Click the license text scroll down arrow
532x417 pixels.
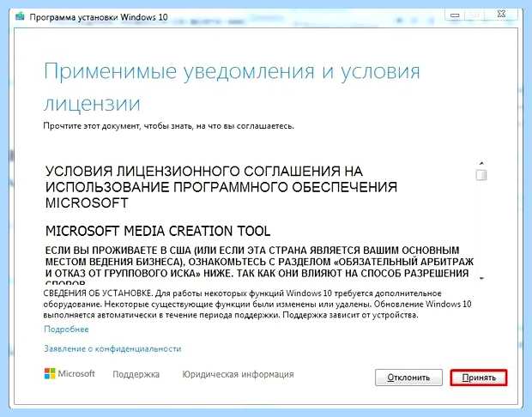point(481,278)
